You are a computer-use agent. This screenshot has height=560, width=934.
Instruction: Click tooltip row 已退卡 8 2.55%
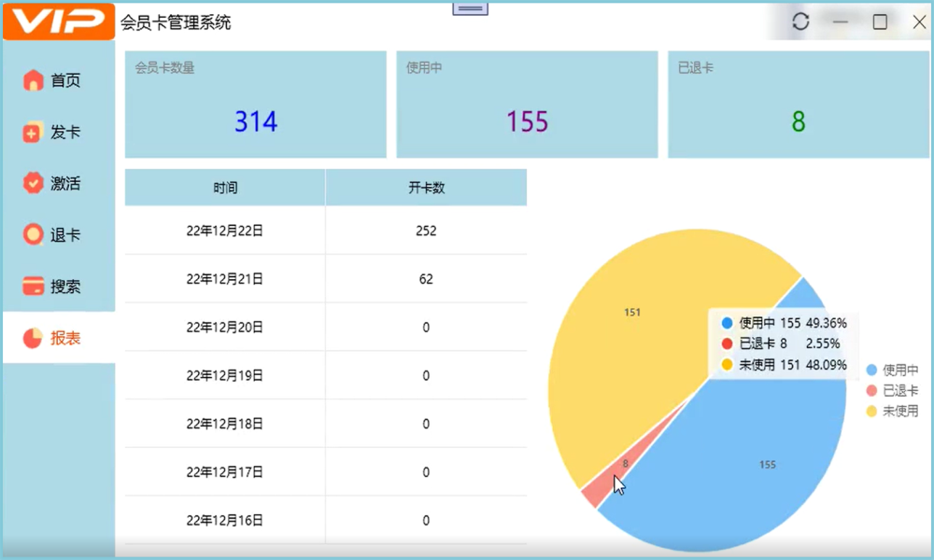tap(782, 343)
